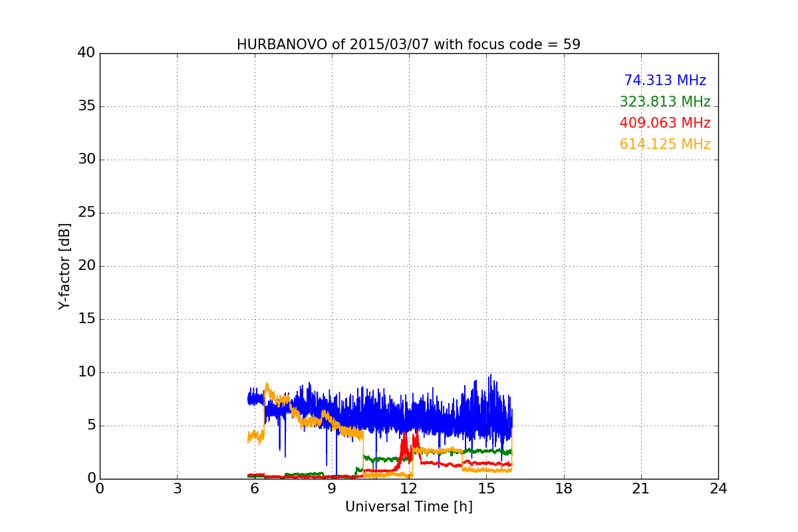The height and width of the screenshot is (532, 798).
Task: Click x-axis tick label 21
Action: point(641,489)
